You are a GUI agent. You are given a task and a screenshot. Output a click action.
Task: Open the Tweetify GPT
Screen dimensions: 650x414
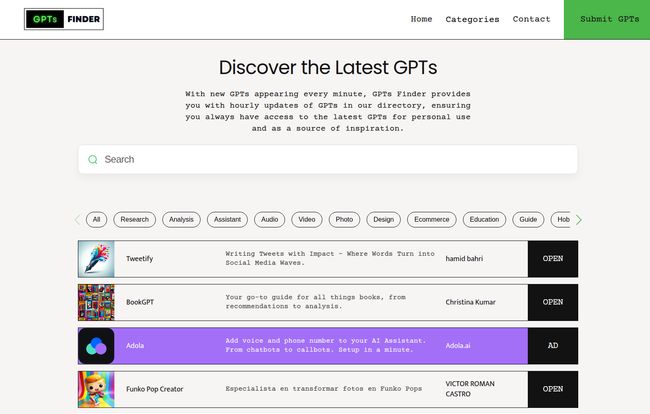[x=553, y=259]
